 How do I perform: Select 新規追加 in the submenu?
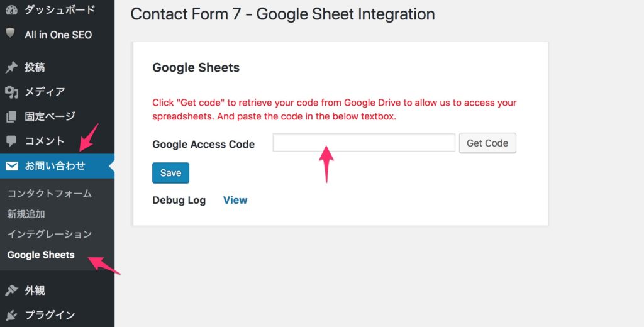tap(26, 214)
